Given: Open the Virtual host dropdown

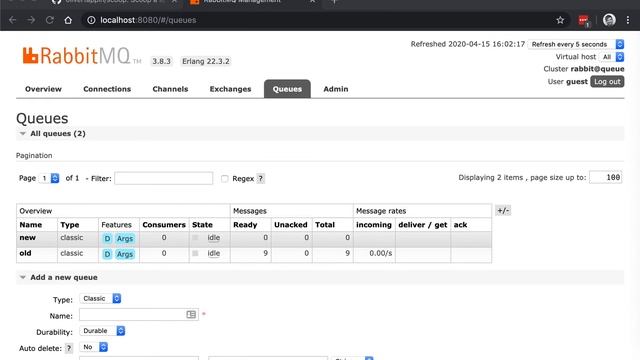Looking at the screenshot, I should pyautogui.click(x=611, y=57).
